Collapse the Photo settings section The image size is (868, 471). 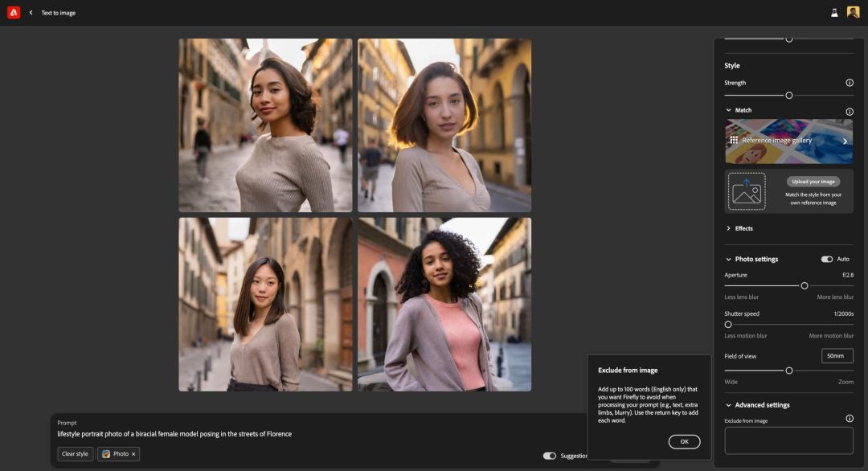point(729,259)
